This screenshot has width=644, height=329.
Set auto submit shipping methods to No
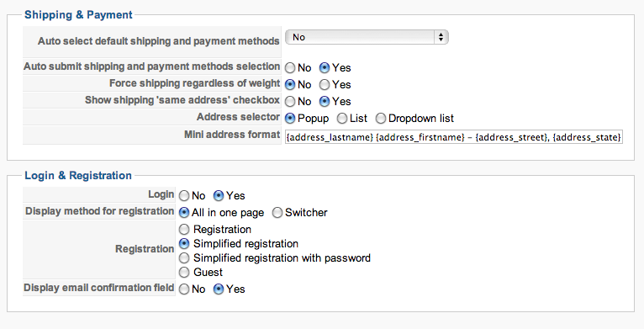[x=290, y=68]
